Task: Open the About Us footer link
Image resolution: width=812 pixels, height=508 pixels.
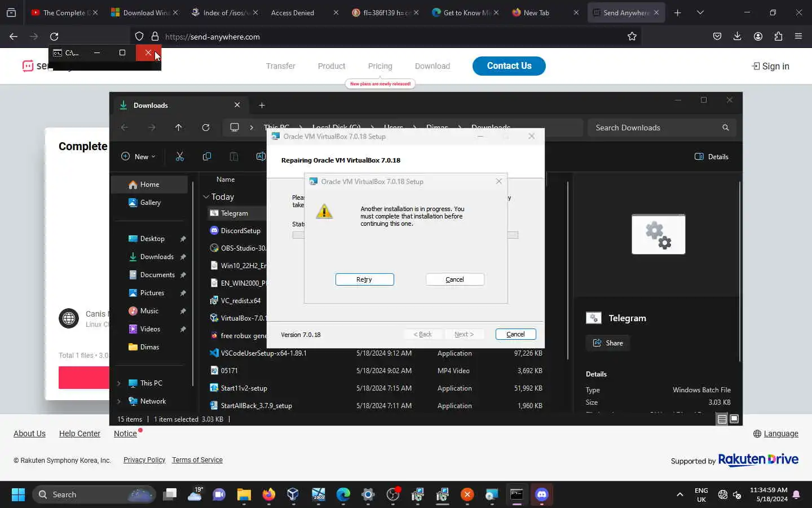Action: 29,433
